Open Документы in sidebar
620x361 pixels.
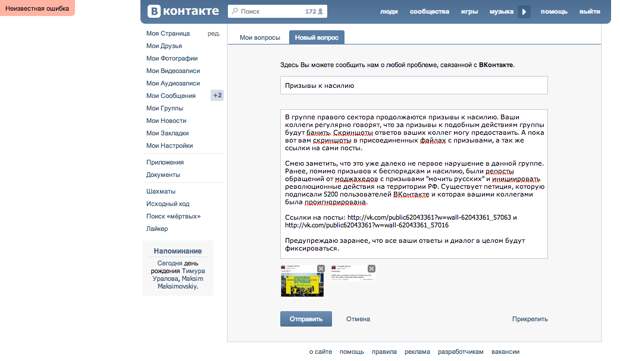tap(163, 175)
